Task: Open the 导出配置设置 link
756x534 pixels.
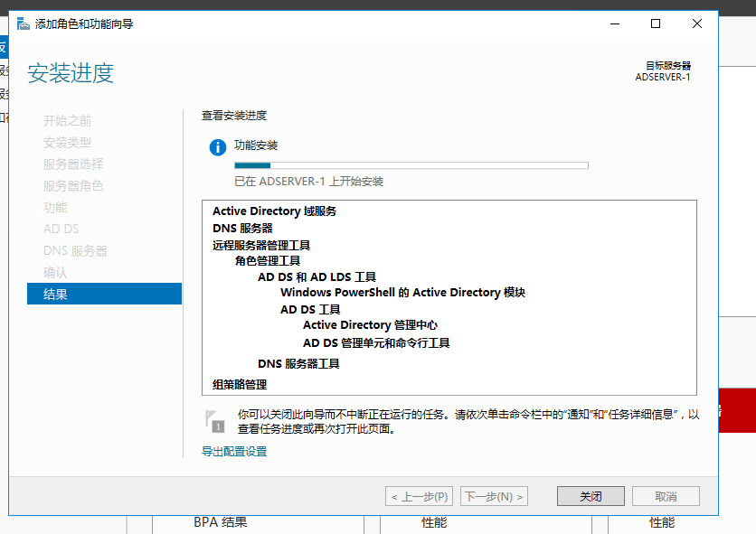Action: point(234,451)
